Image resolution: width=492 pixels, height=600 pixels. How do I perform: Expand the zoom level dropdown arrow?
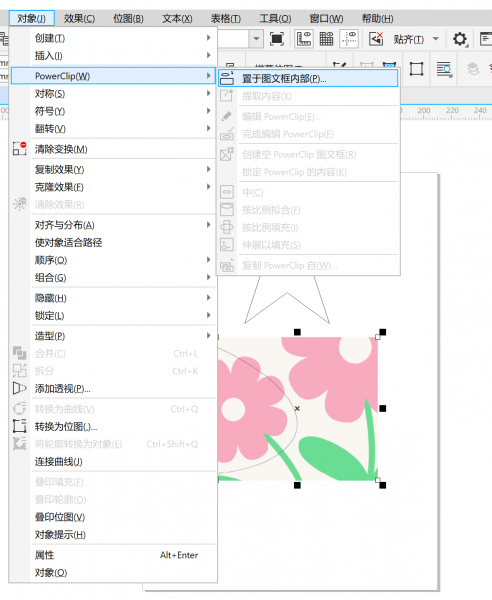click(x=256, y=39)
